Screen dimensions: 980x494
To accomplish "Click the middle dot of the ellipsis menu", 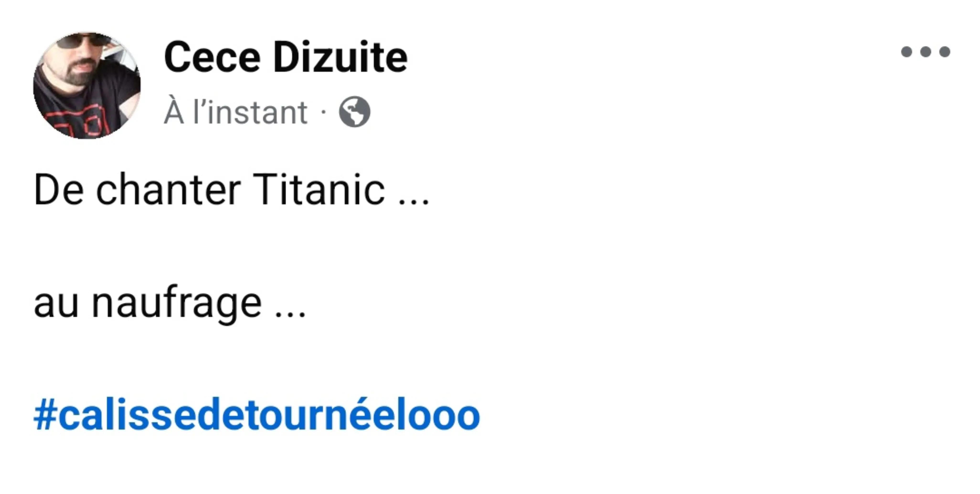I will [x=925, y=51].
